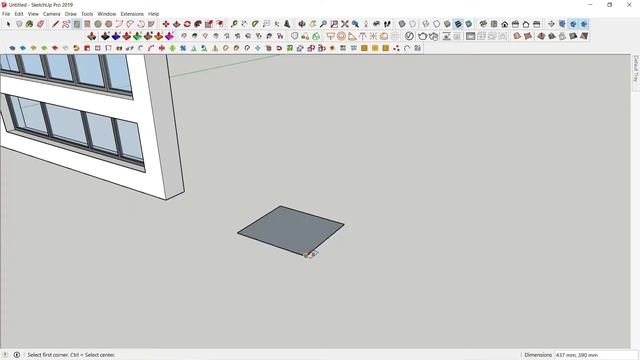Click the gray rectangle face
The image size is (640, 360).
tap(291, 230)
